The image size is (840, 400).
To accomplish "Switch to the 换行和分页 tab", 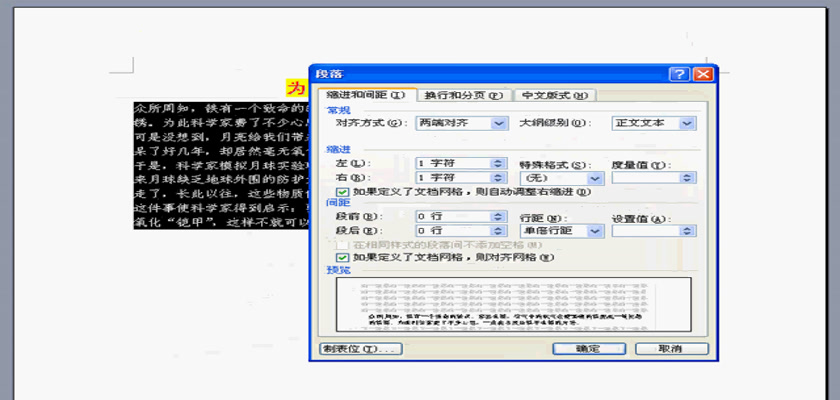I will click(x=464, y=95).
